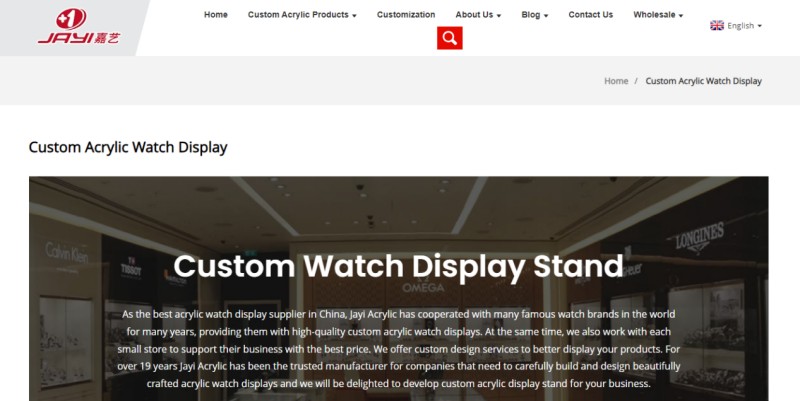Click the Calvin Klein sign in banner image
The image size is (800, 401).
click(67, 253)
